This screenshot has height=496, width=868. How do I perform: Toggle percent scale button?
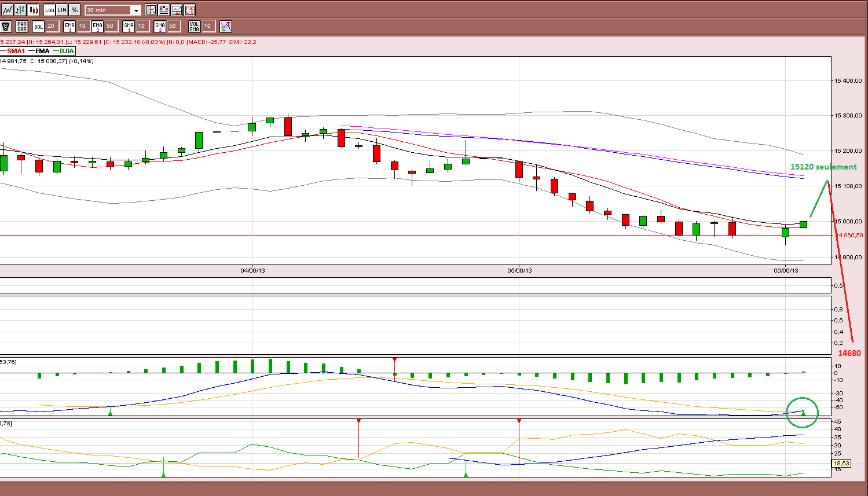(75, 10)
